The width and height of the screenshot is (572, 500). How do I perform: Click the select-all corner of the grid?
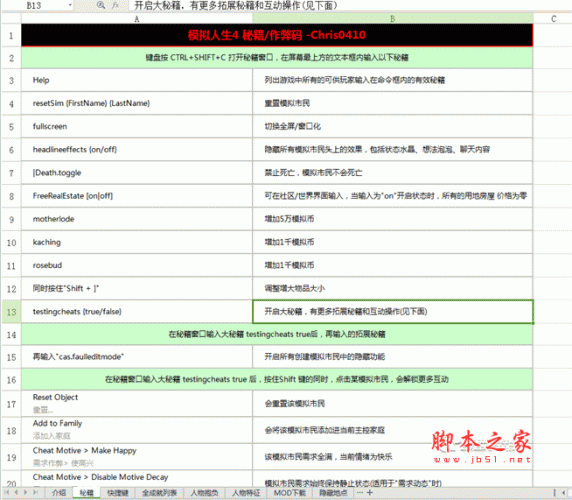click(x=11, y=19)
